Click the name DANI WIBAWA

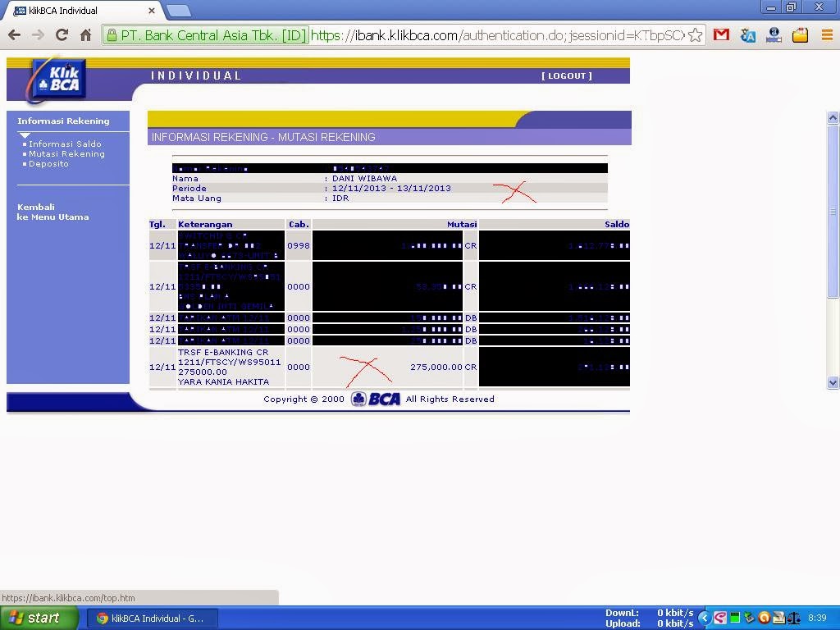[x=365, y=178]
